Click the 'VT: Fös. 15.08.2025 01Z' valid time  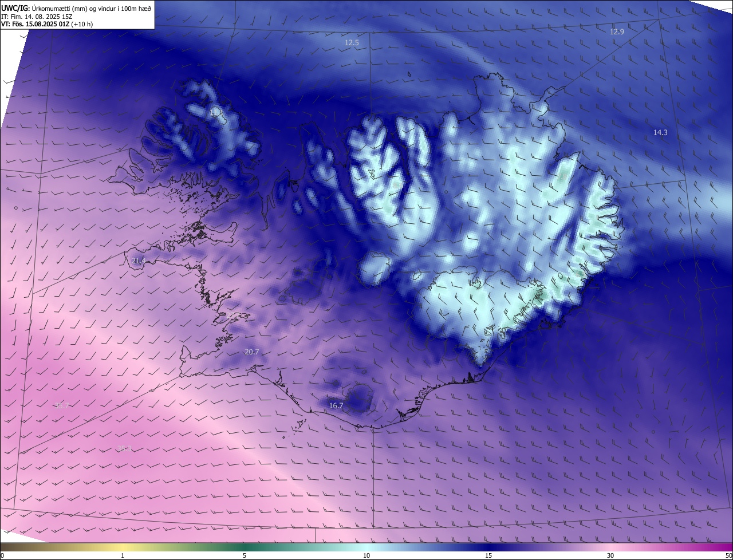[x=35, y=24]
